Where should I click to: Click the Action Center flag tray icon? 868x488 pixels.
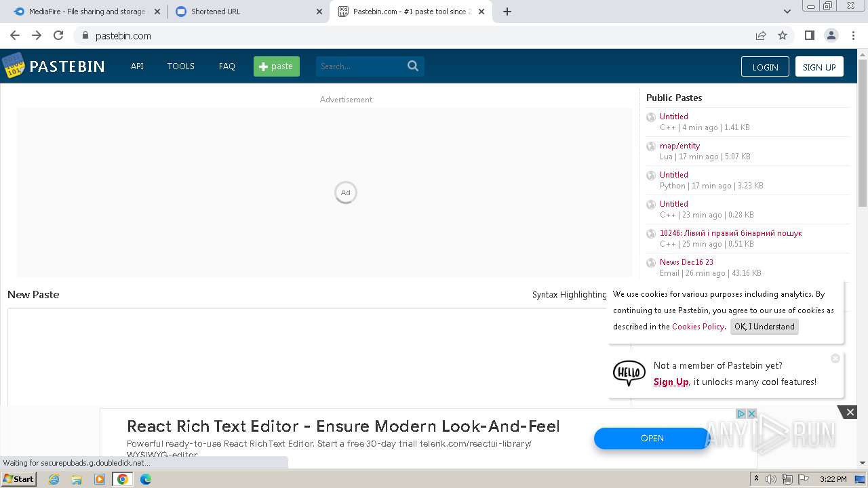[804, 479]
